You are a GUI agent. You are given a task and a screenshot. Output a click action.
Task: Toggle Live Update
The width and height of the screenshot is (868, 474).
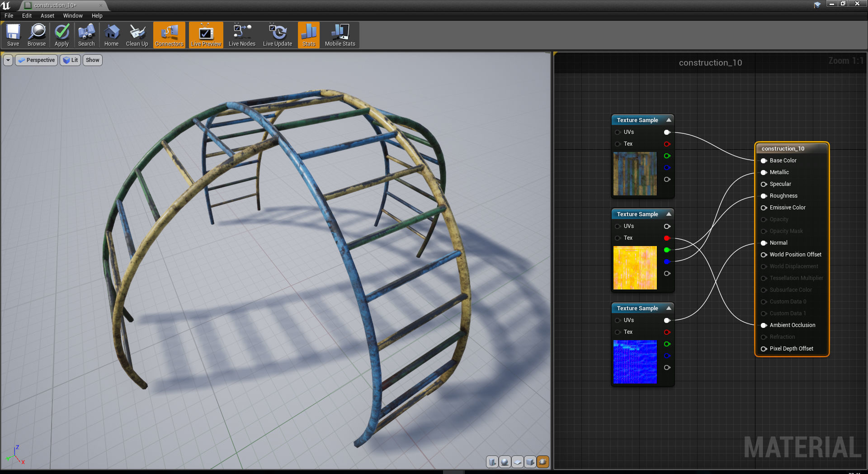click(278, 35)
